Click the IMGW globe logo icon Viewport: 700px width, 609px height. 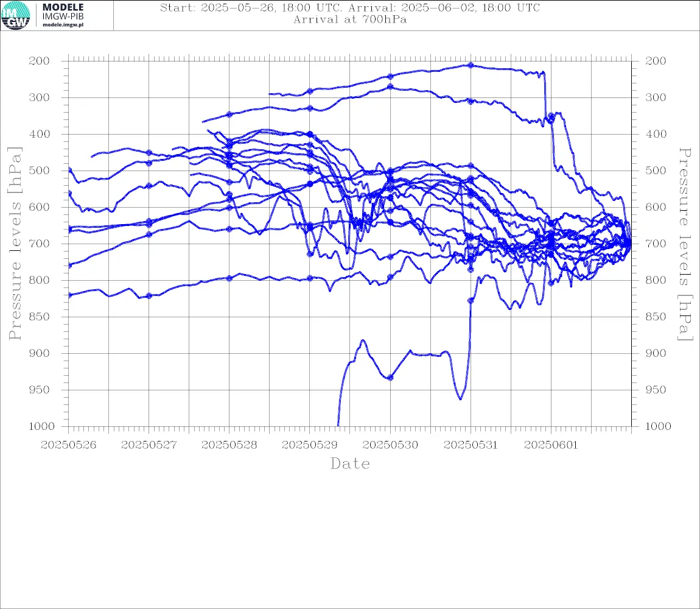pos(15,16)
